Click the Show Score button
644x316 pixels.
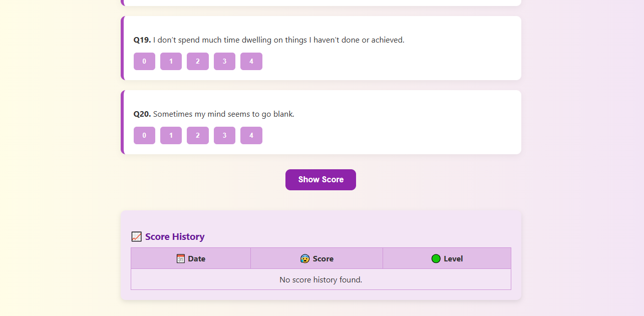click(x=320, y=180)
